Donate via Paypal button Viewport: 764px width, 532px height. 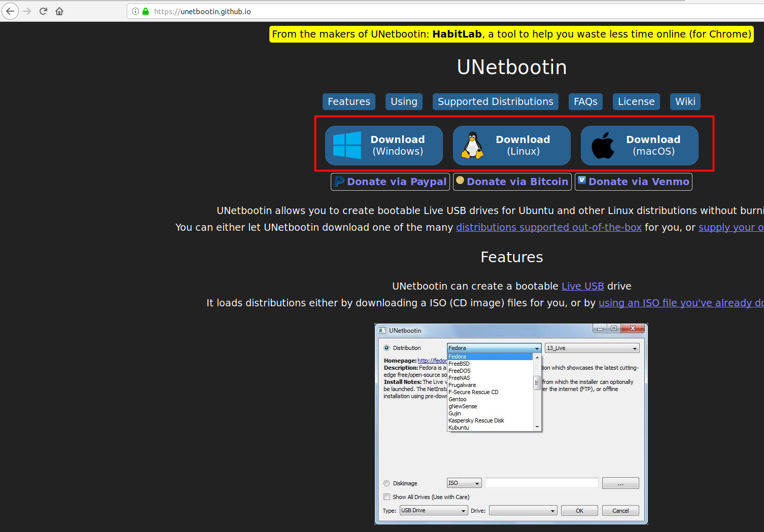[390, 182]
